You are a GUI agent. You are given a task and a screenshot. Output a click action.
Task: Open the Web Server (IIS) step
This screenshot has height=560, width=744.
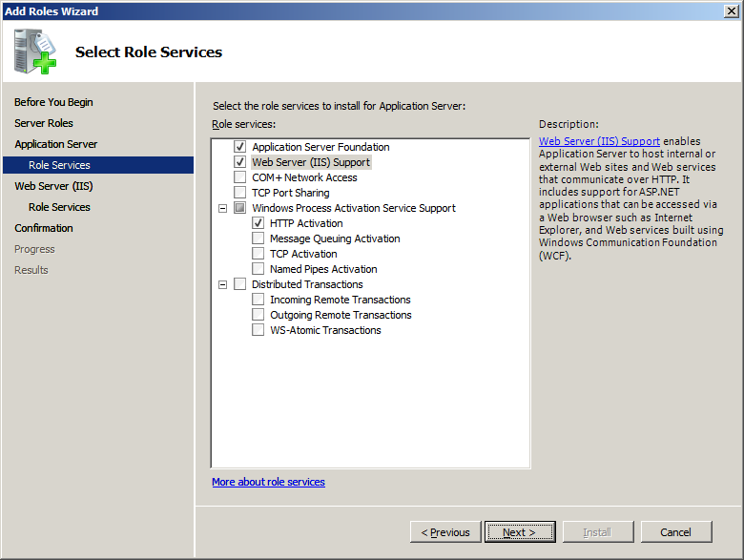coord(53,186)
